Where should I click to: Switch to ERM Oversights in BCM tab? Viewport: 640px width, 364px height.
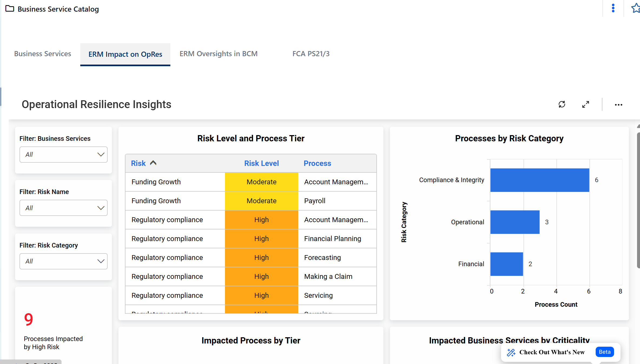218,54
